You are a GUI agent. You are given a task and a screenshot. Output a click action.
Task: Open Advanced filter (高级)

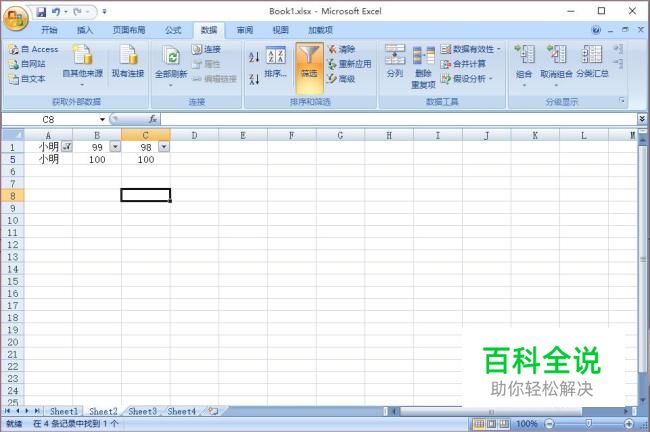(x=341, y=78)
